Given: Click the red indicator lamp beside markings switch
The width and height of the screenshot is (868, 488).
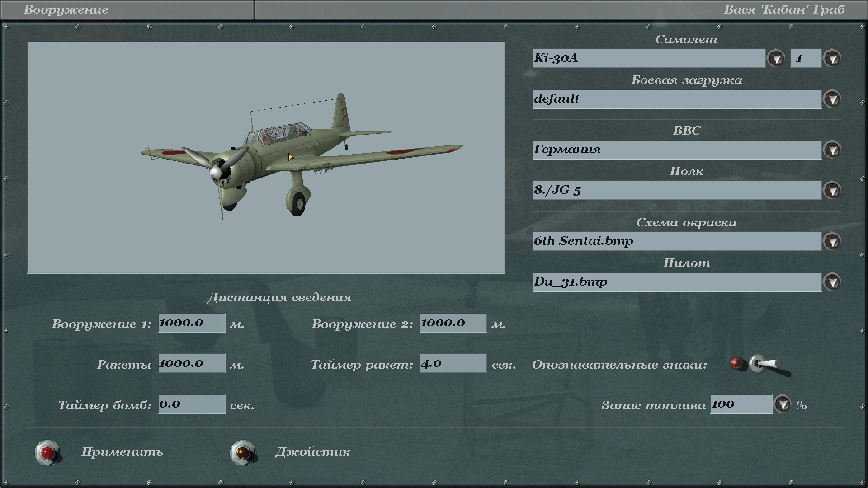Looking at the screenshot, I should (737, 364).
